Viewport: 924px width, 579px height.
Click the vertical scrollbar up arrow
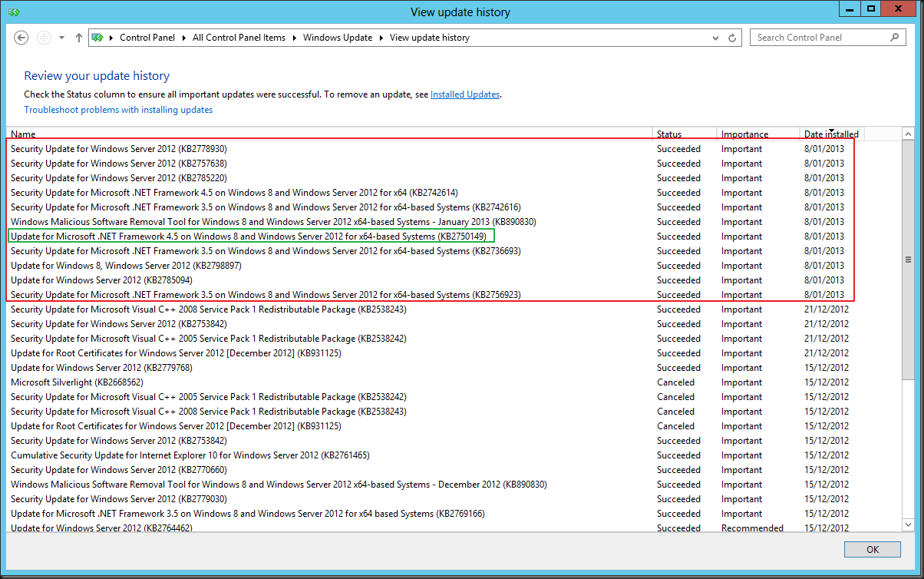click(x=909, y=133)
